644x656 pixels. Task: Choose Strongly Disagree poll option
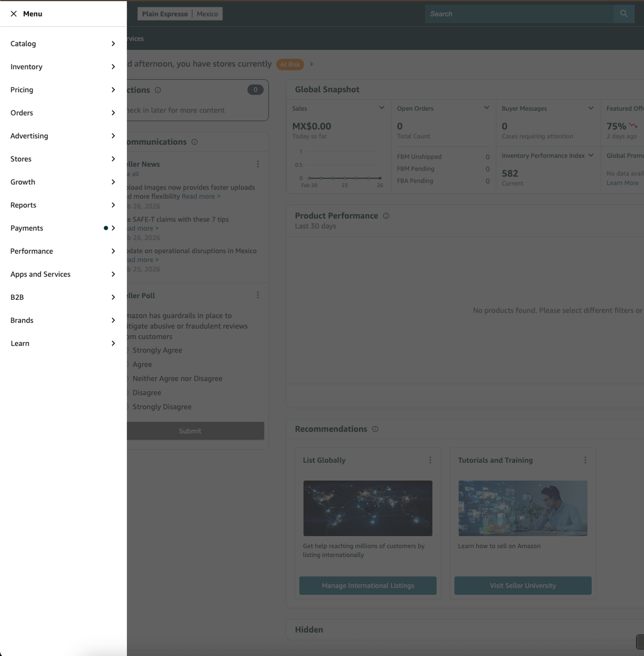(x=162, y=407)
